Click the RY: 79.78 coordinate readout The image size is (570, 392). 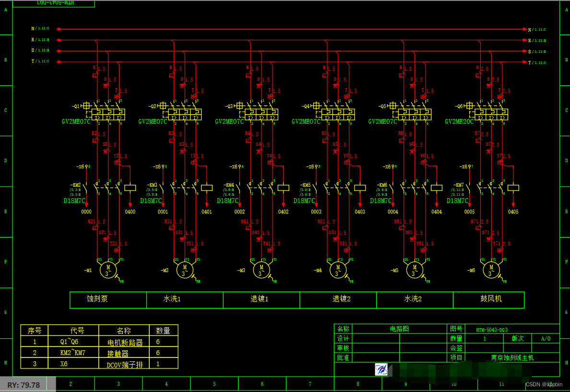24,385
